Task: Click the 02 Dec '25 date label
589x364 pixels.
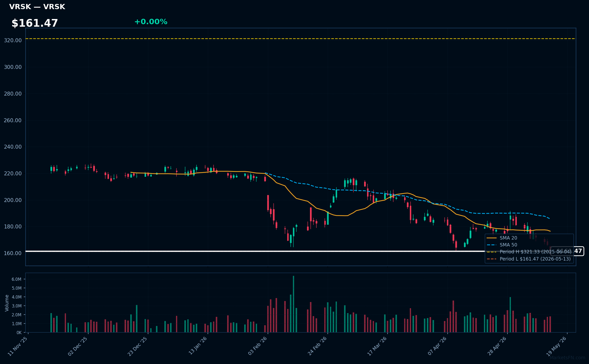Action: coord(78,346)
